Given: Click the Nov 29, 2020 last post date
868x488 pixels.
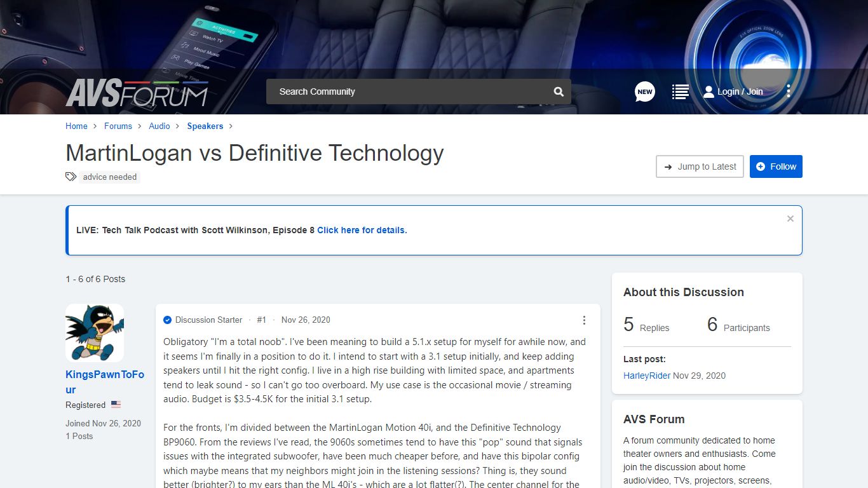Looking at the screenshot, I should coord(699,376).
